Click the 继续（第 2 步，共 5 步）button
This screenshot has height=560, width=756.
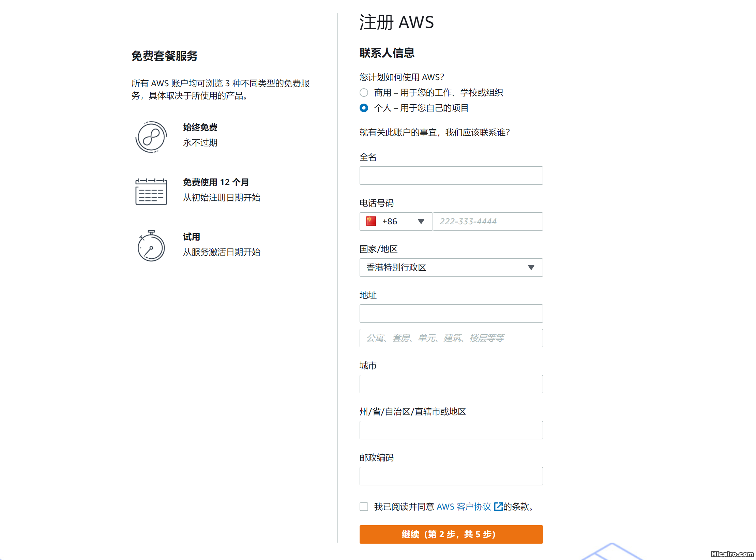pos(451,534)
